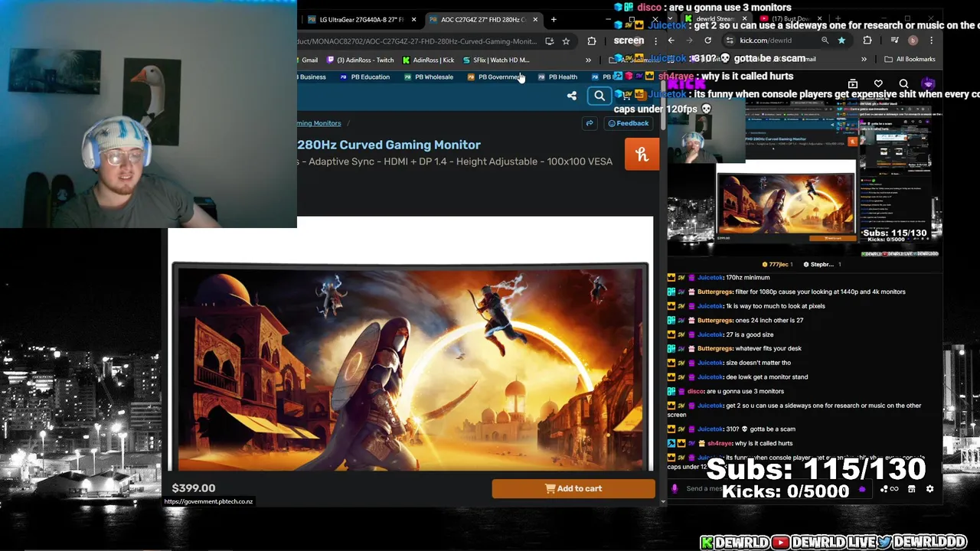Open the AdinRoss - Twitch bookmark

click(x=360, y=60)
